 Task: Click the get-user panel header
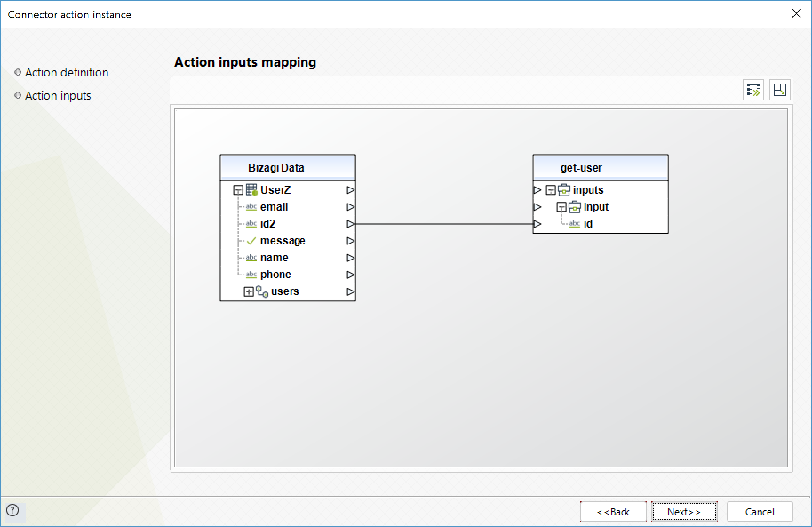coord(601,168)
